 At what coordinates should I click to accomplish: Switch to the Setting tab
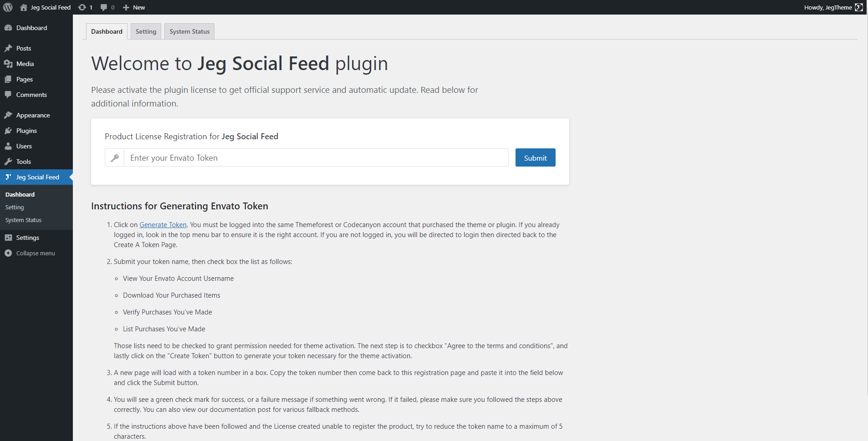(x=146, y=31)
